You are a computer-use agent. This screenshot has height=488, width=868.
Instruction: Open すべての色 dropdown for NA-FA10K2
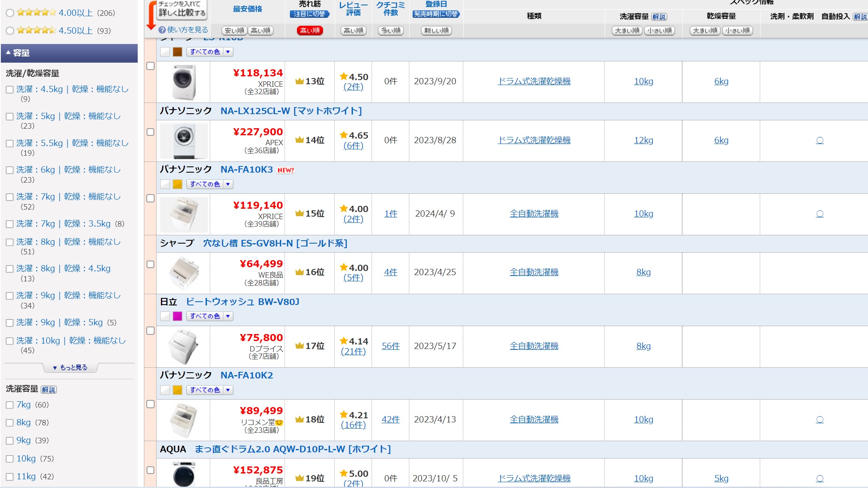coord(210,390)
